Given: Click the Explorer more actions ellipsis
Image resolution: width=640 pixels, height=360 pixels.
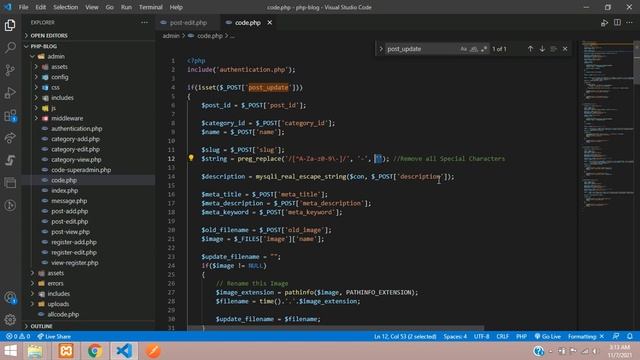Looking at the screenshot, I should pos(144,22).
